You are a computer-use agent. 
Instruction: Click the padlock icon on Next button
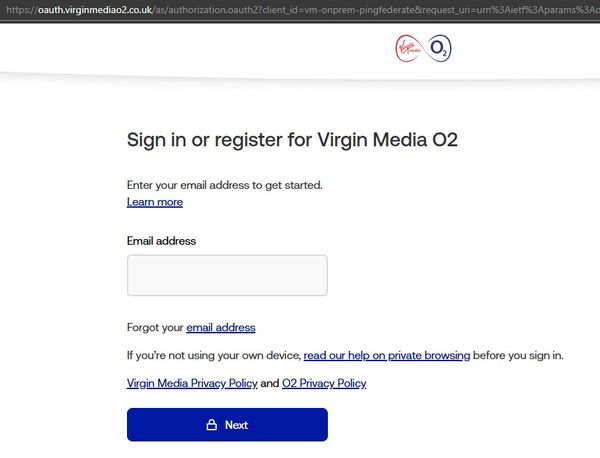pyautogui.click(x=212, y=425)
